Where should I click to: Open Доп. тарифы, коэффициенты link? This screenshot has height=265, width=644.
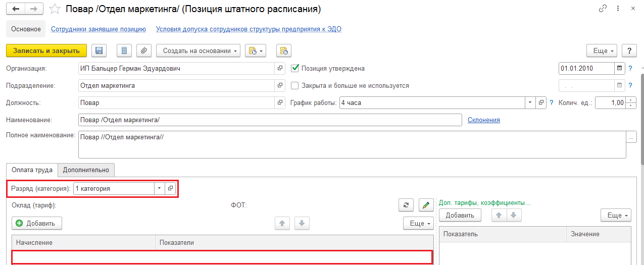[x=485, y=202]
